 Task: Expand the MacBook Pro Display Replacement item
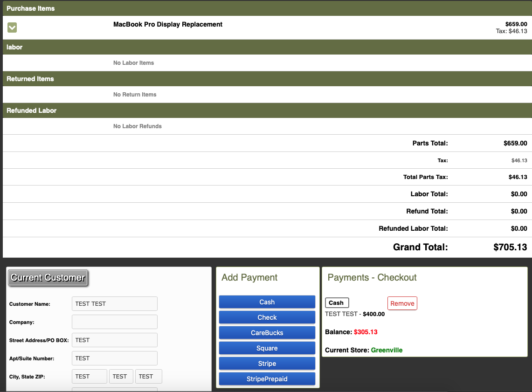12,28
